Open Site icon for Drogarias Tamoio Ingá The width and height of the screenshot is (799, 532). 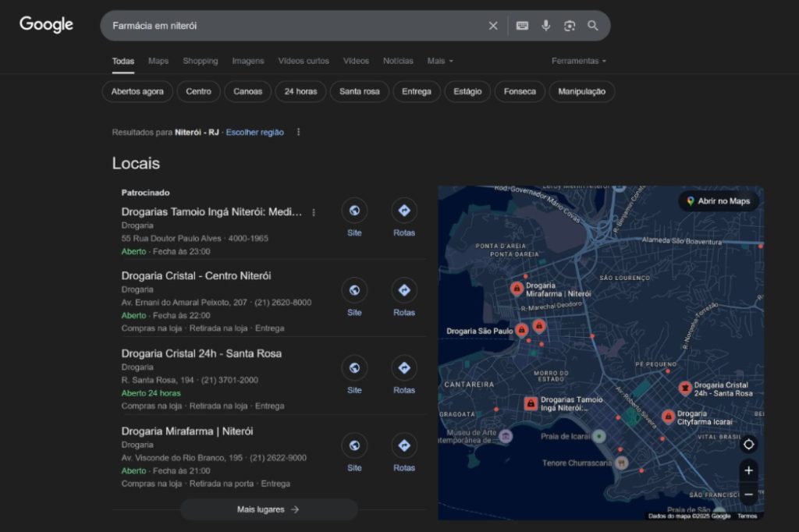(x=354, y=211)
